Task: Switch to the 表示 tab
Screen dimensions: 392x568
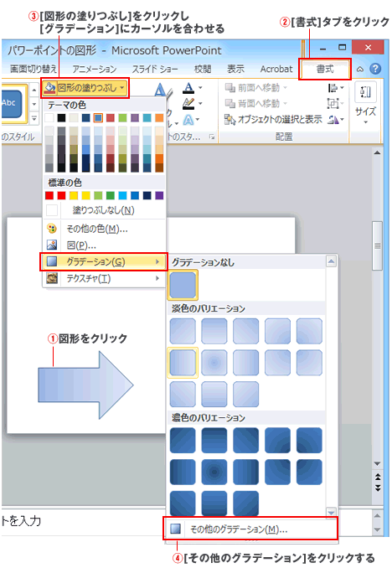Action: (x=235, y=69)
